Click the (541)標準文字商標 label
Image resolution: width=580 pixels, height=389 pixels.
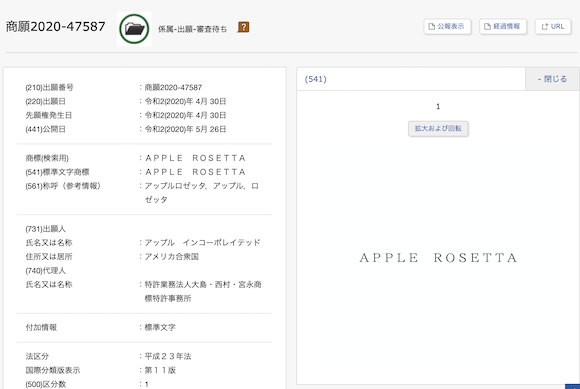pos(57,172)
